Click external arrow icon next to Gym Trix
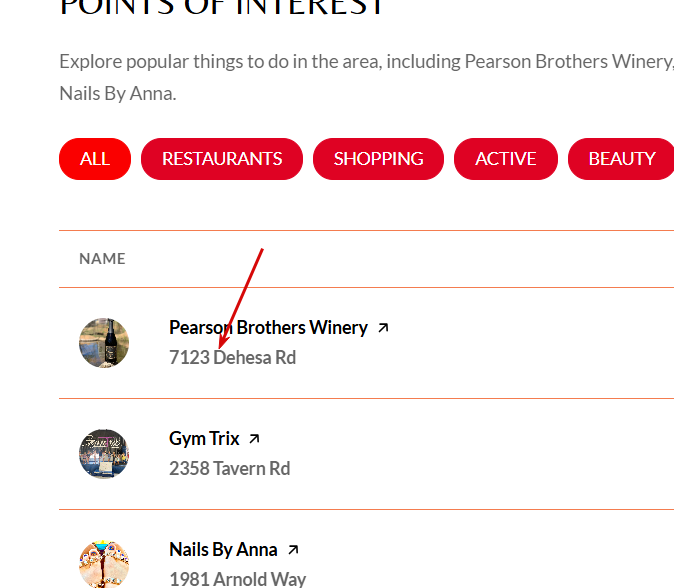The image size is (674, 588). pos(254,438)
